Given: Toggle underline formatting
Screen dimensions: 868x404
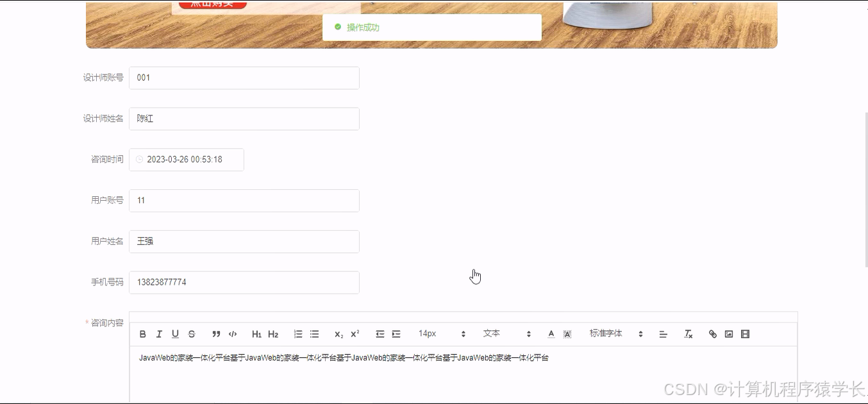Looking at the screenshot, I should click(175, 333).
